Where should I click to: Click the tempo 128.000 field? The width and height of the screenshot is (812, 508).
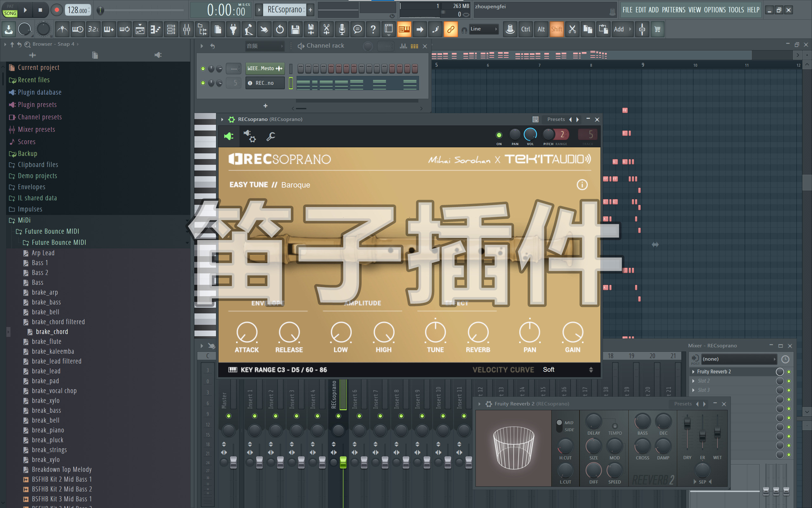[78, 10]
